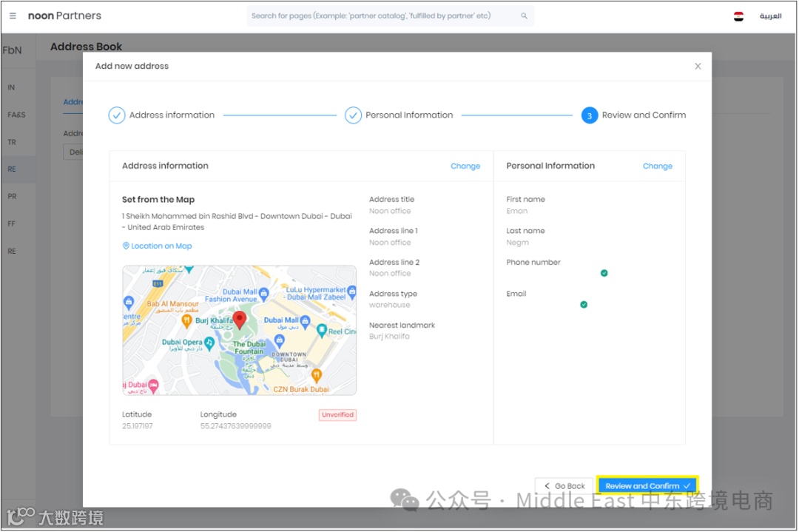Click the Sheikh Mohammed bin Rashid Blvd address
This screenshot has height=532, width=799.
click(237, 222)
